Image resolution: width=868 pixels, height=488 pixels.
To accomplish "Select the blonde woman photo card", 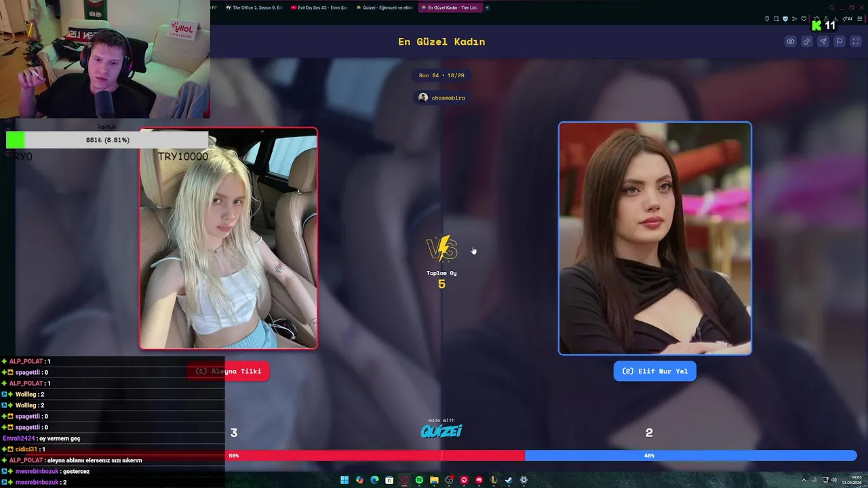I will coord(229,239).
